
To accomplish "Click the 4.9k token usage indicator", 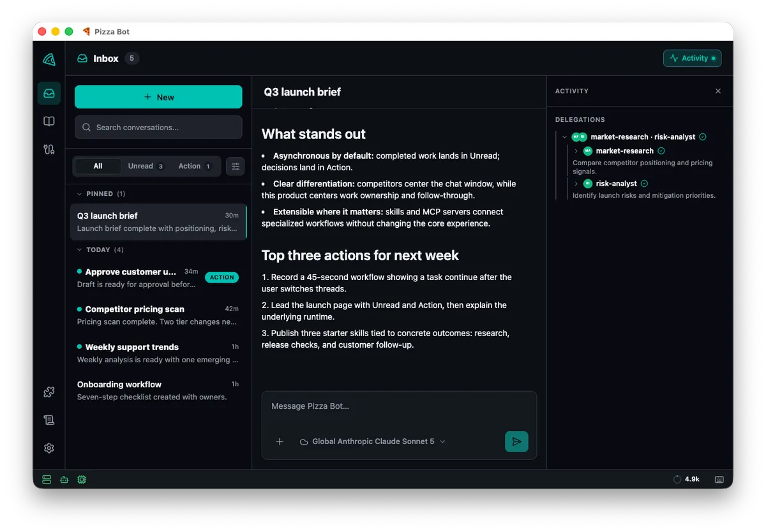I will pyautogui.click(x=687, y=479).
